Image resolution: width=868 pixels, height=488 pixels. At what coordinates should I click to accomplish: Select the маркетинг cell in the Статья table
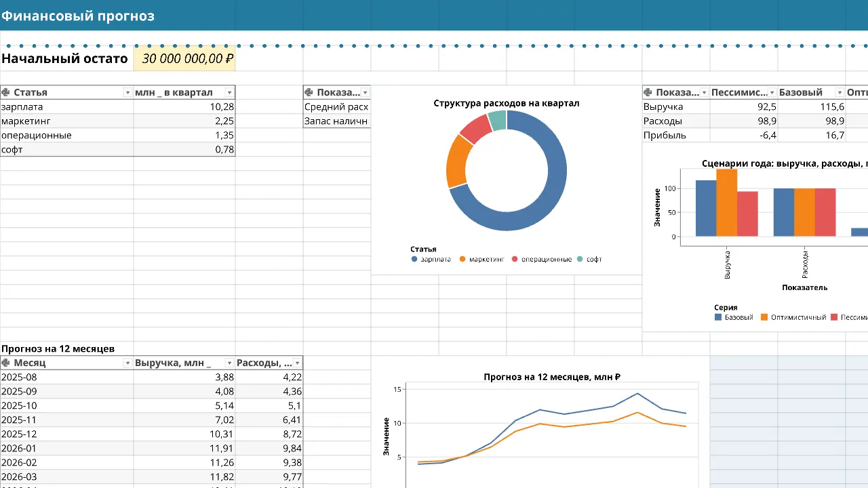point(66,121)
